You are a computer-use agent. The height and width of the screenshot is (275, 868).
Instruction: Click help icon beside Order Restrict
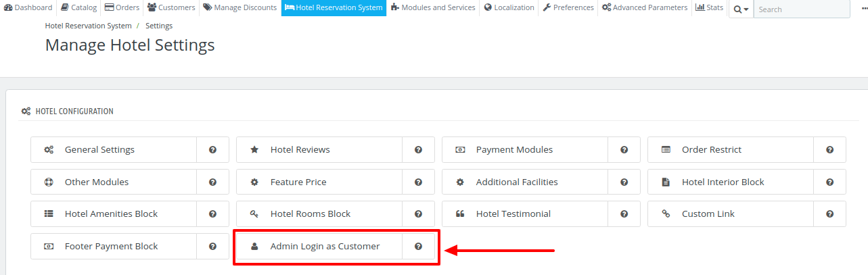tap(829, 150)
